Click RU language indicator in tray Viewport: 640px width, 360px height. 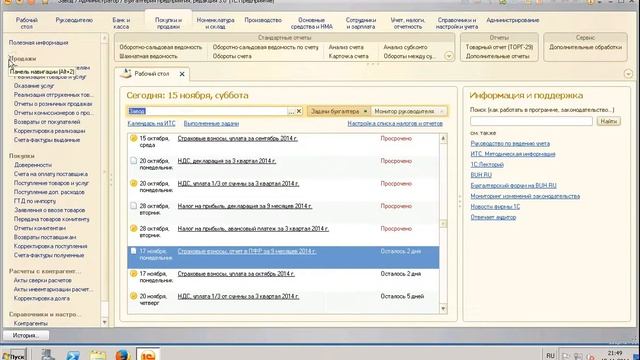pyautogui.click(x=550, y=356)
